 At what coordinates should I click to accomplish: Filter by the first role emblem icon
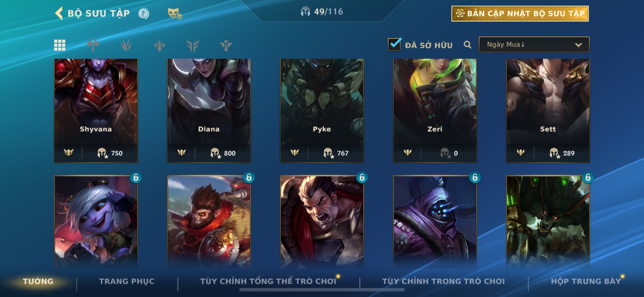click(93, 45)
